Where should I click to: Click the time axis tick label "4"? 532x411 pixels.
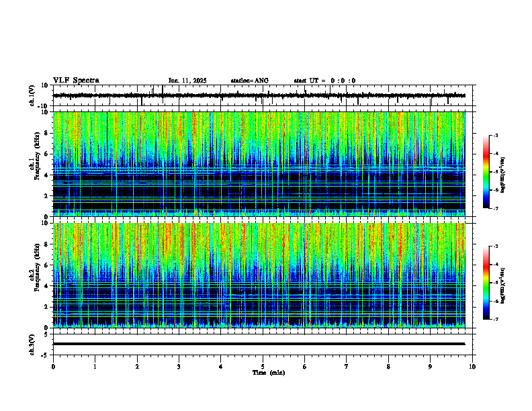221,367
